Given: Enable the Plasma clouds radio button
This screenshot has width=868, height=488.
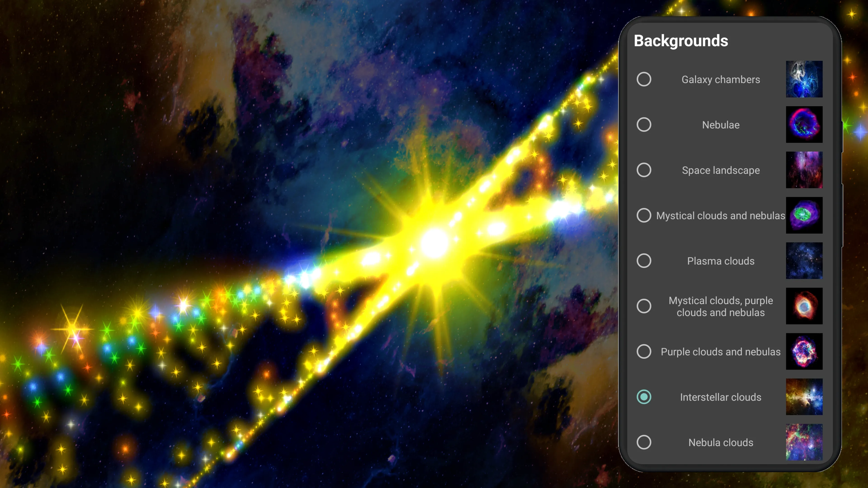Looking at the screenshot, I should pos(644,260).
